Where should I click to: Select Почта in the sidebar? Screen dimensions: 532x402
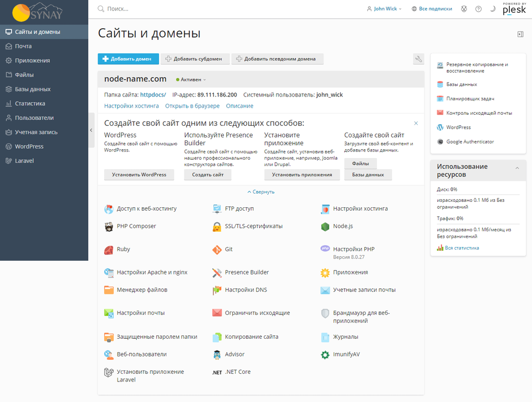[44, 46]
